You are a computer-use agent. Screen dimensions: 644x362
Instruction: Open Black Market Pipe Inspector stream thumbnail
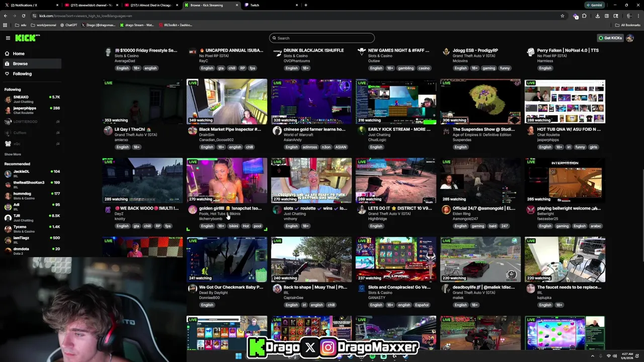click(x=226, y=101)
